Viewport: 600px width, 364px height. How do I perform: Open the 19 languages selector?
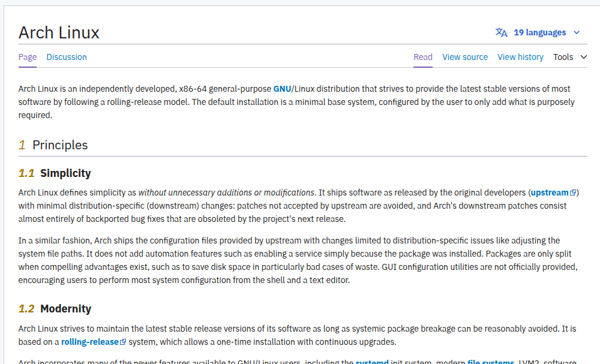(538, 32)
